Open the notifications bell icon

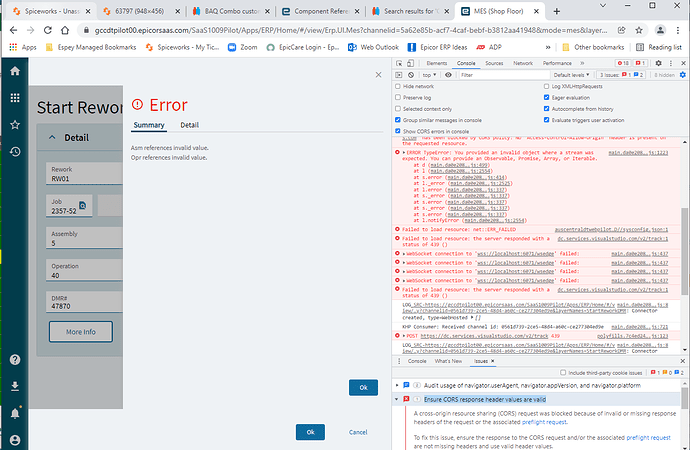15,413
